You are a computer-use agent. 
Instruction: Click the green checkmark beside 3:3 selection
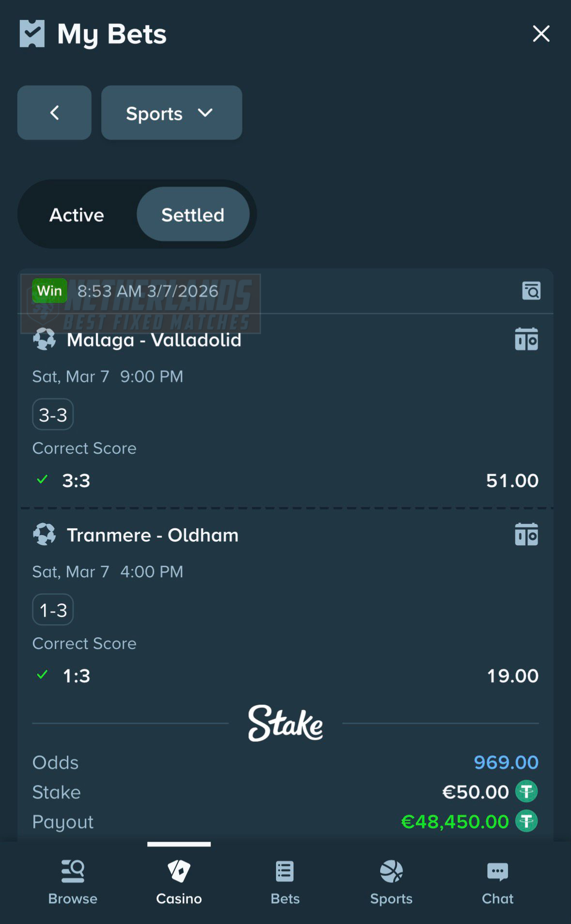point(42,479)
